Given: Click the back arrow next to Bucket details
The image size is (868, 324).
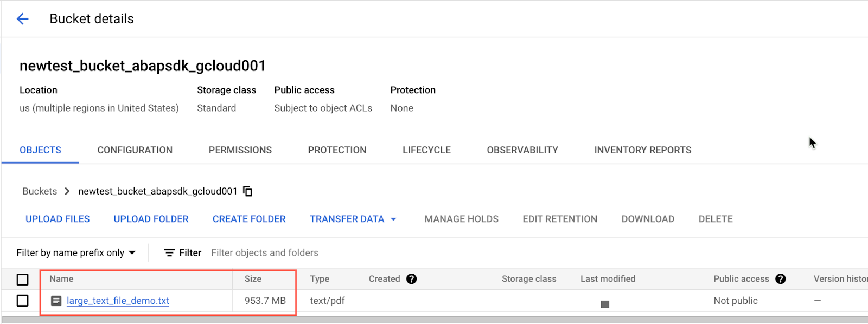Looking at the screenshot, I should [22, 19].
